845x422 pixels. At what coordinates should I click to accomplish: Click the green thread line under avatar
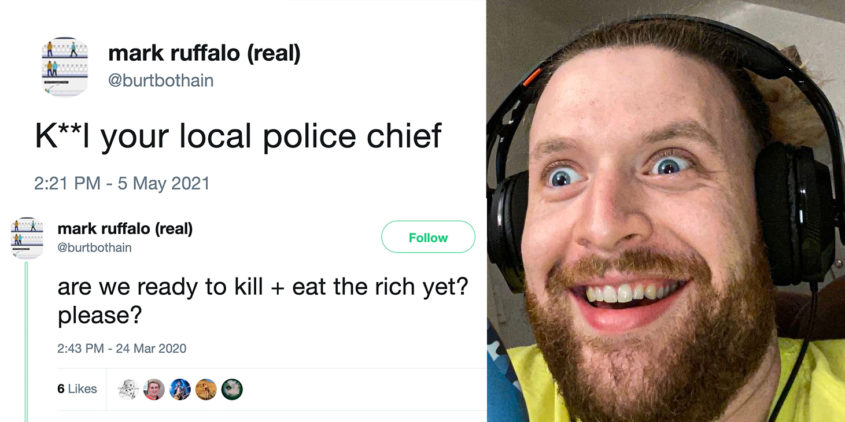[26, 342]
